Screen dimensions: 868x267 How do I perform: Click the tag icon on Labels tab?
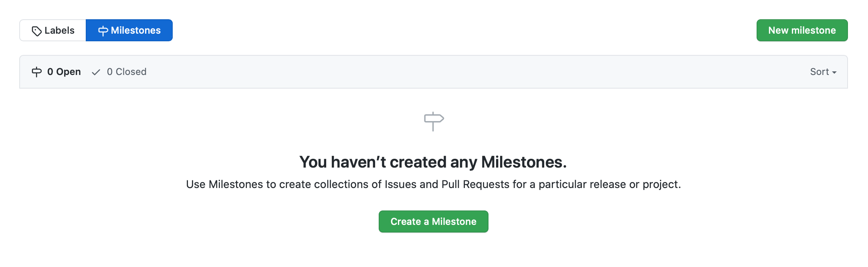tap(36, 31)
